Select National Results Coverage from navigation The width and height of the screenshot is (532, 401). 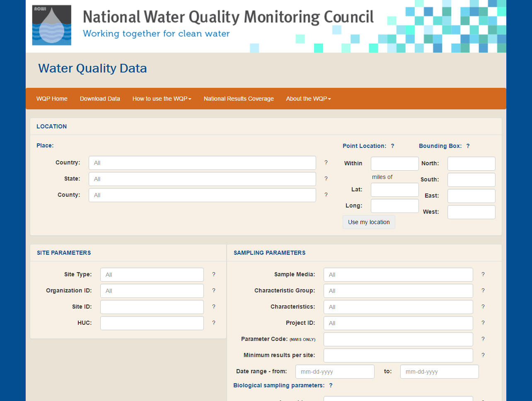click(x=239, y=99)
